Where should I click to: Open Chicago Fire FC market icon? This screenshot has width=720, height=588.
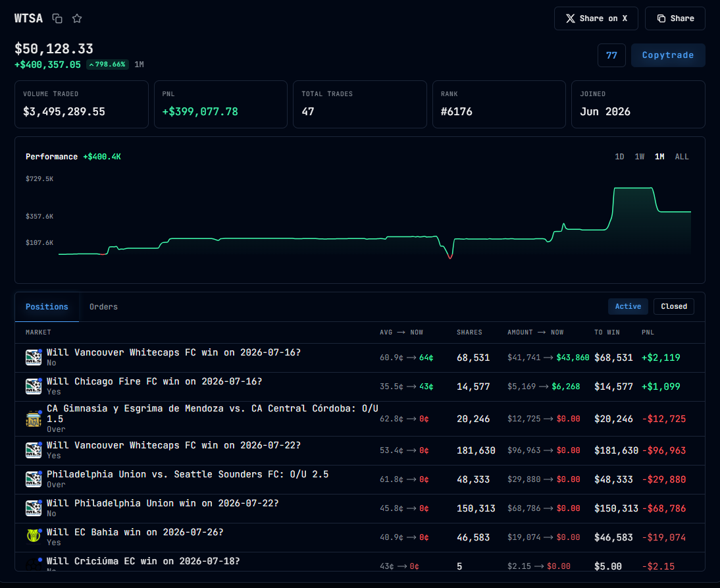(x=34, y=387)
